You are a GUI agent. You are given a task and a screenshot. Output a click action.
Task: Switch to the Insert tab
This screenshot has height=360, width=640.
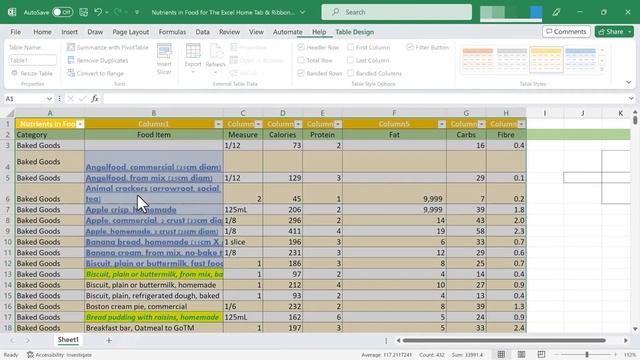pyautogui.click(x=69, y=32)
